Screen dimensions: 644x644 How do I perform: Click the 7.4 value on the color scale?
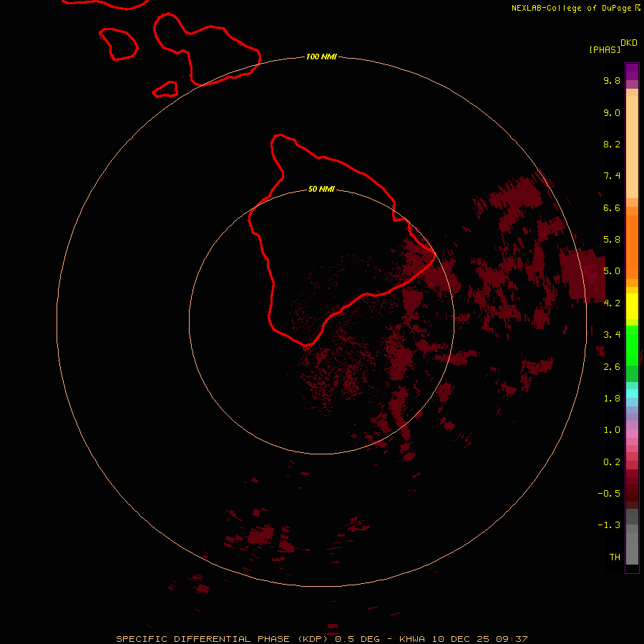tap(612, 176)
